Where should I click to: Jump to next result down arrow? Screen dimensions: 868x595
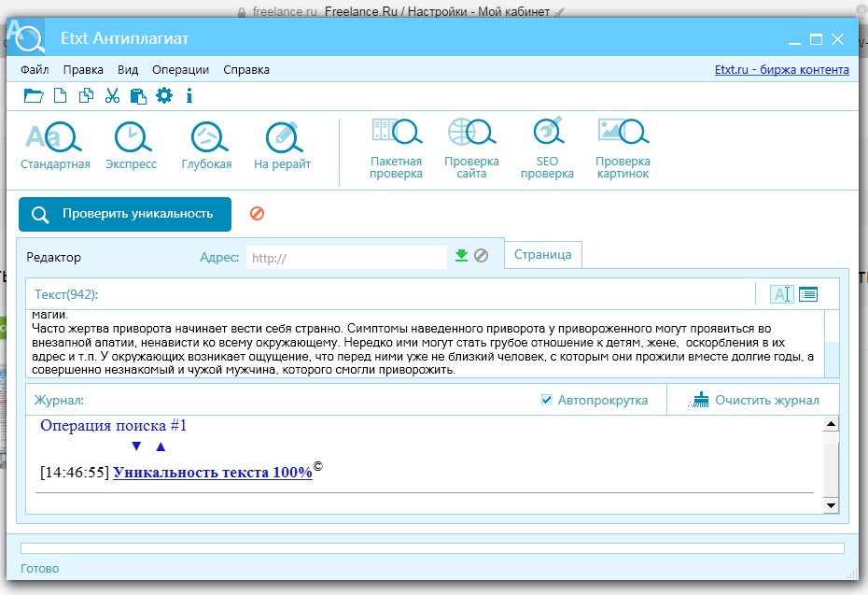136,446
